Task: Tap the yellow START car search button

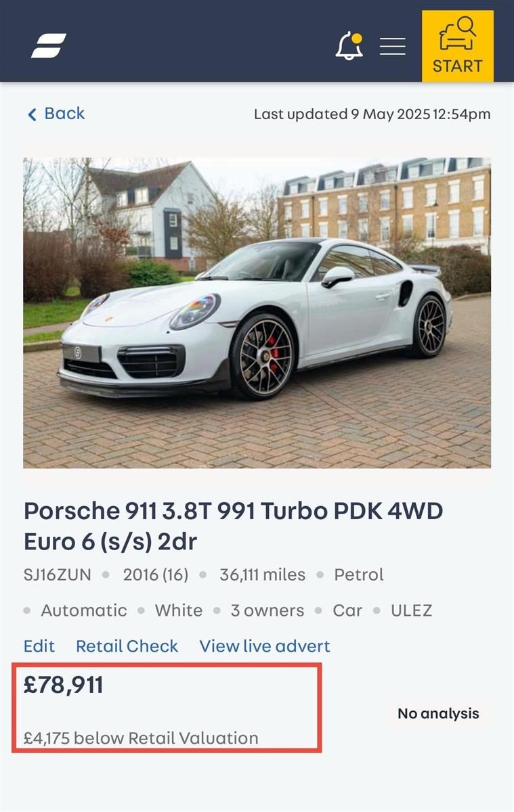Action: pyautogui.click(x=458, y=46)
